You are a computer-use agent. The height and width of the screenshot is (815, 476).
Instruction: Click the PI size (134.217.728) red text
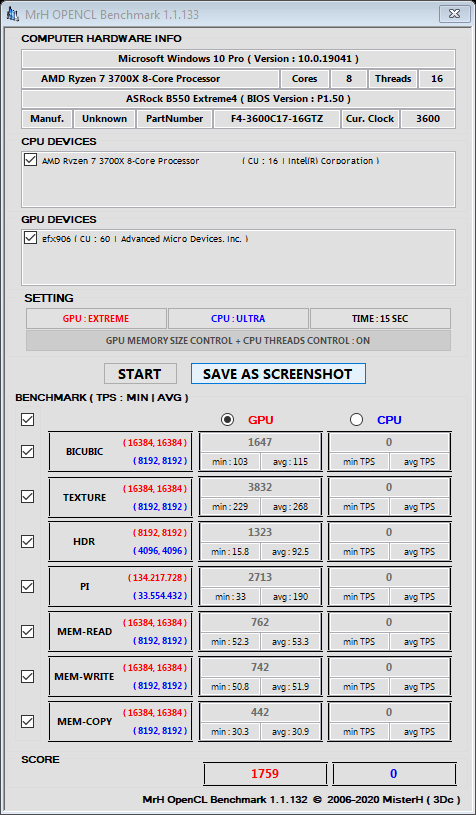157,577
